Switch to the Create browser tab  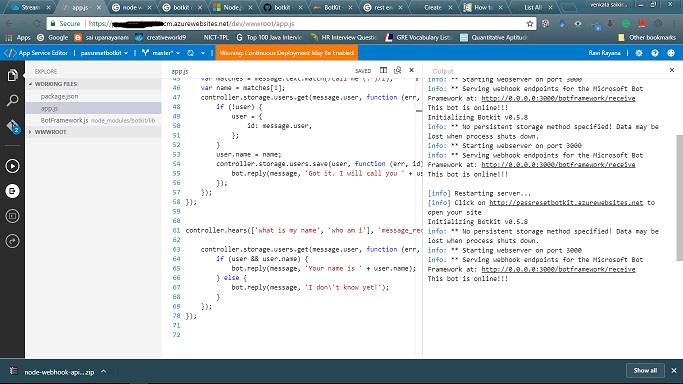pos(433,7)
